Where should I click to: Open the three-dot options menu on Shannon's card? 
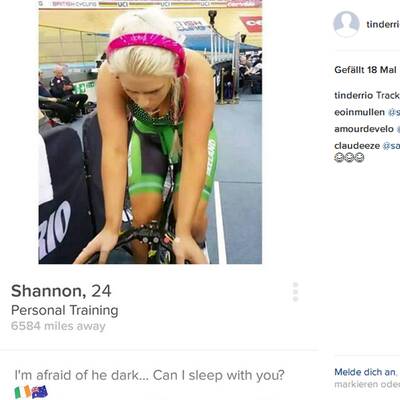click(295, 292)
